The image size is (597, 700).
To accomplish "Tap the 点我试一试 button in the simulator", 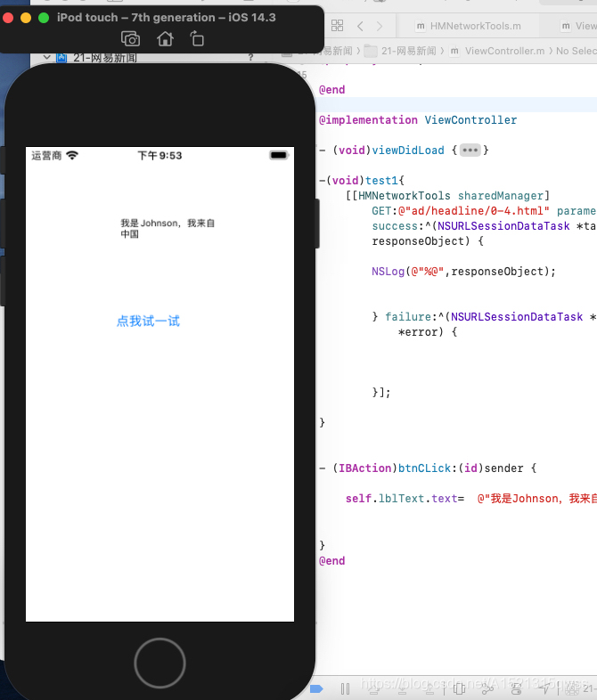I will [x=148, y=321].
